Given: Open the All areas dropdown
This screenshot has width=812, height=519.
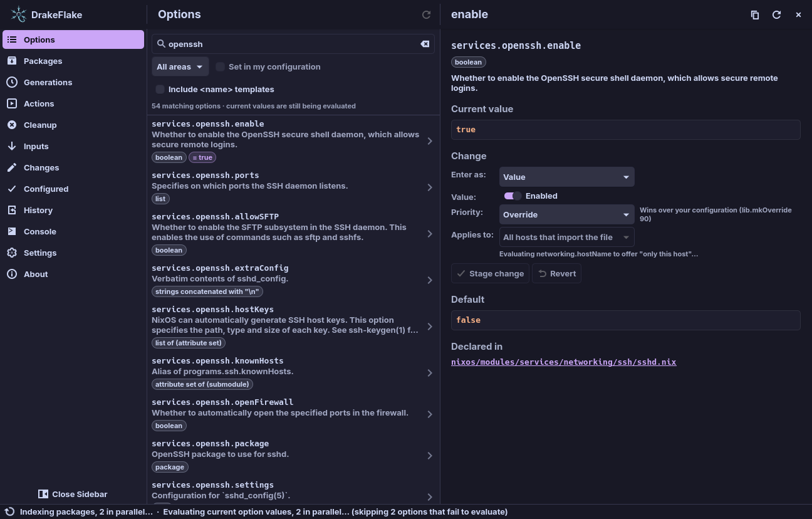Looking at the screenshot, I should point(180,66).
